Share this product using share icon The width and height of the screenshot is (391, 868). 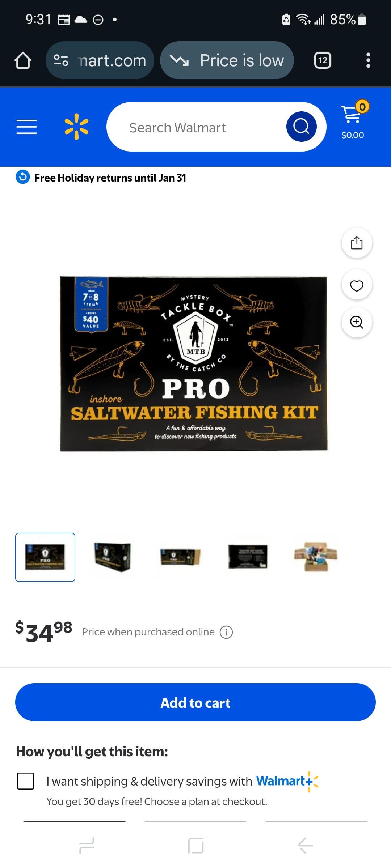(357, 243)
